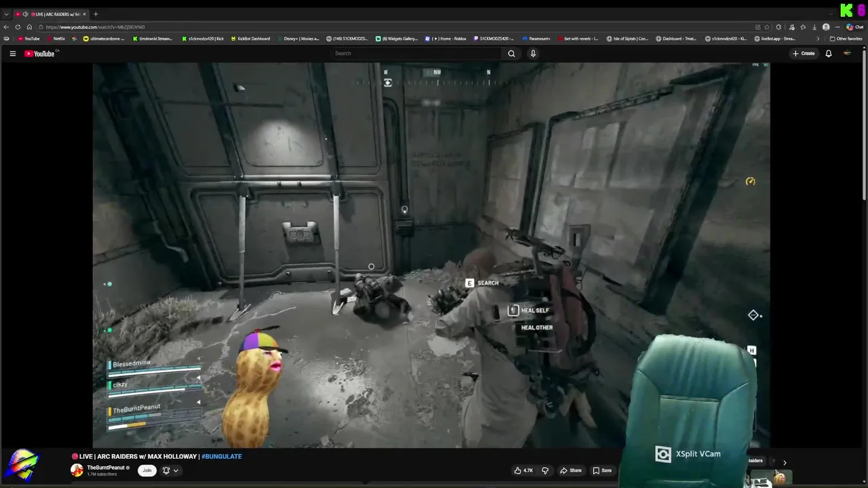The image size is (868, 488).
Task: Open s1ckmodzs420 | Kick bookmark
Action: [201, 39]
